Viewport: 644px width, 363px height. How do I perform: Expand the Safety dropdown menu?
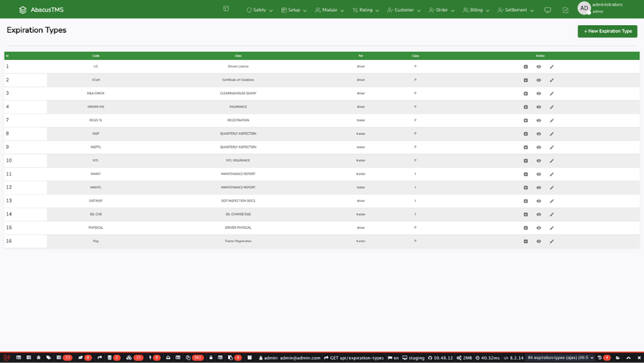(x=260, y=10)
